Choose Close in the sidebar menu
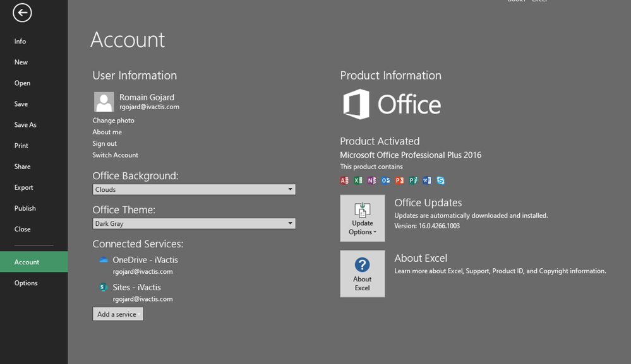The width and height of the screenshot is (631, 364). (x=22, y=230)
